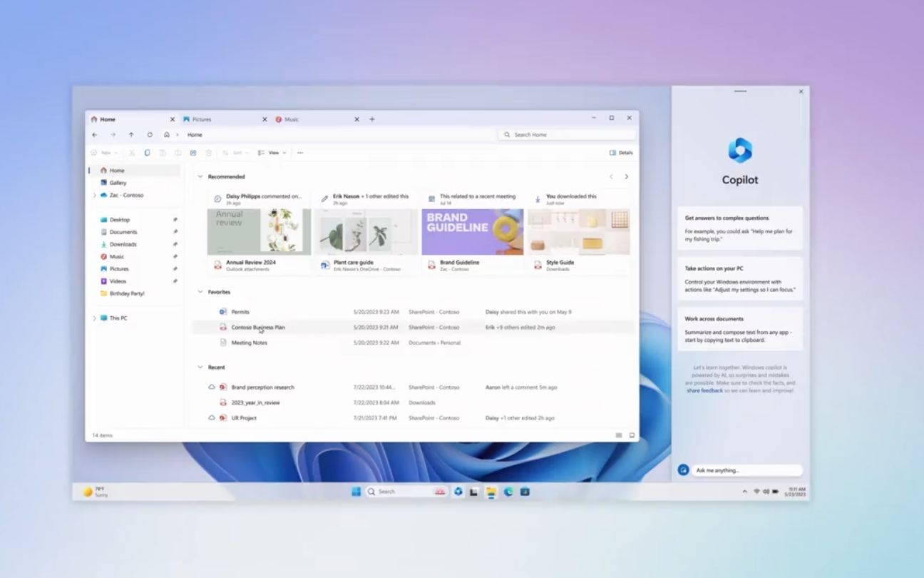Viewport: 924px width, 578px height.
Task: Click the home icon in address bar
Action: click(x=167, y=135)
